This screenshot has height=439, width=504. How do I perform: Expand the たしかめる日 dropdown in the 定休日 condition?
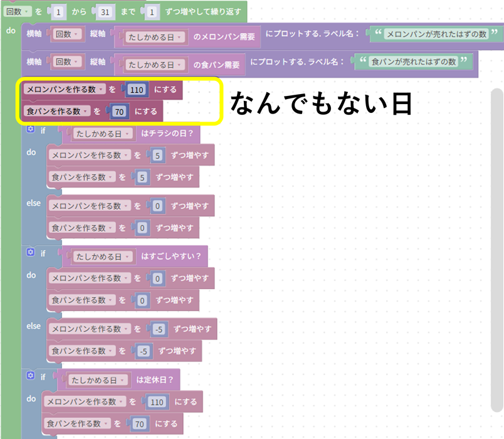pos(123,380)
